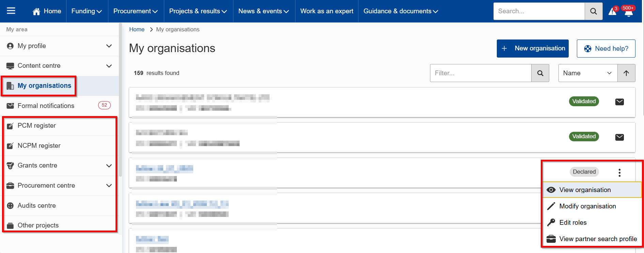Click the Audits centre label
This screenshot has width=644, height=253.
[x=37, y=206]
